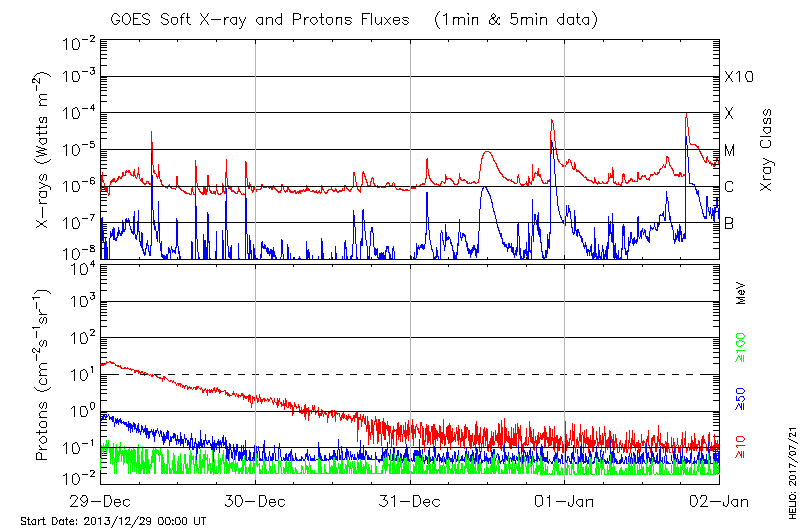Select the 31-Dec date tick label
The height and width of the screenshot is (530, 800).
[410, 501]
